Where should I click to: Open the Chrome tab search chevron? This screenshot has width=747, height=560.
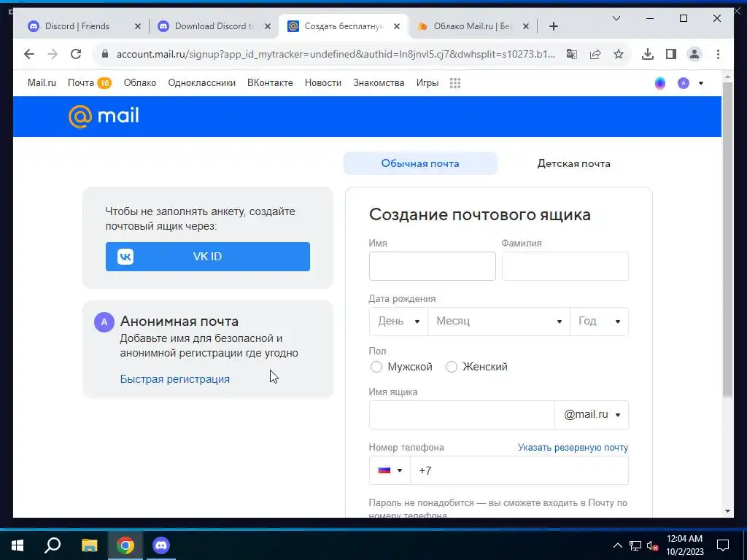tap(616, 18)
